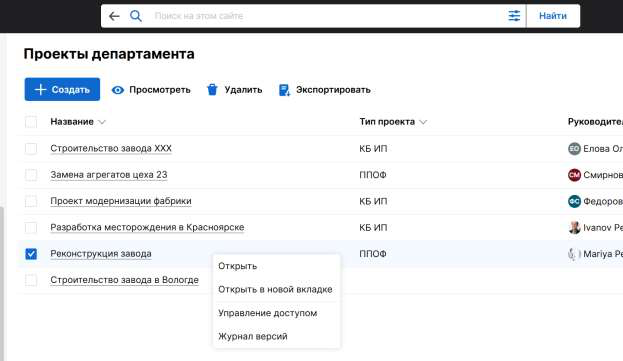Check the Проект модернизации фабрики checkbox

pos(31,201)
